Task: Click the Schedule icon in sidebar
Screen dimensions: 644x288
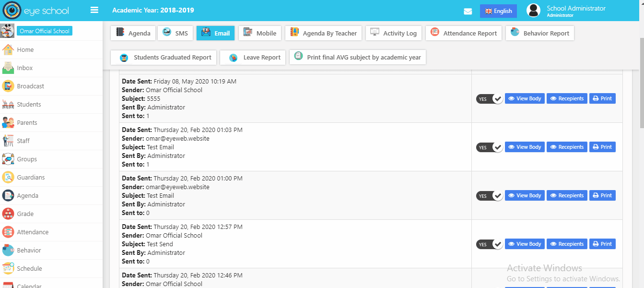Action: tap(8, 268)
